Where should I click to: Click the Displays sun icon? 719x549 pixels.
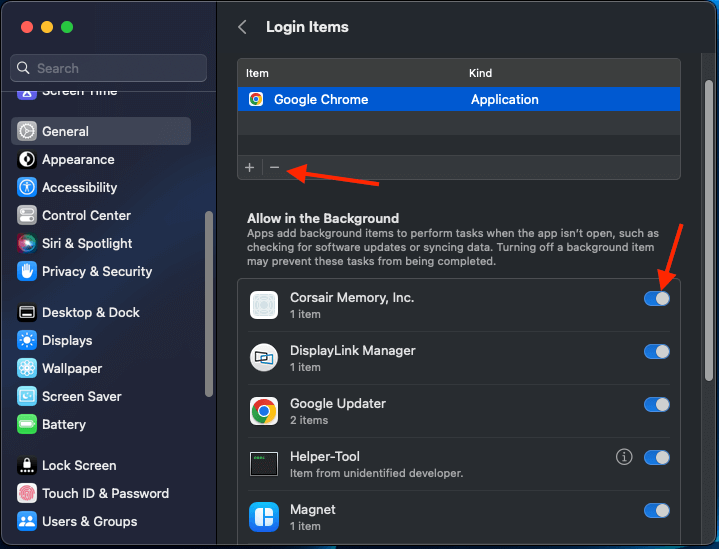[27, 341]
